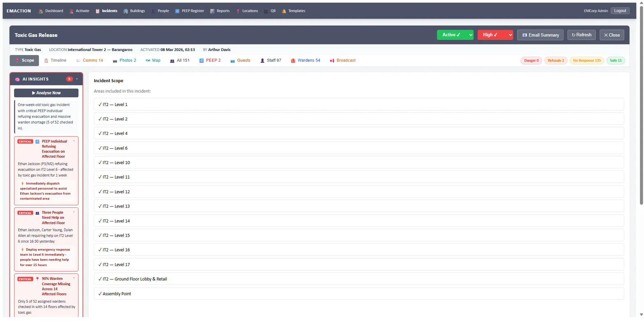
Task: Click the IT2 — Level 17 scope row
Action: point(359,264)
